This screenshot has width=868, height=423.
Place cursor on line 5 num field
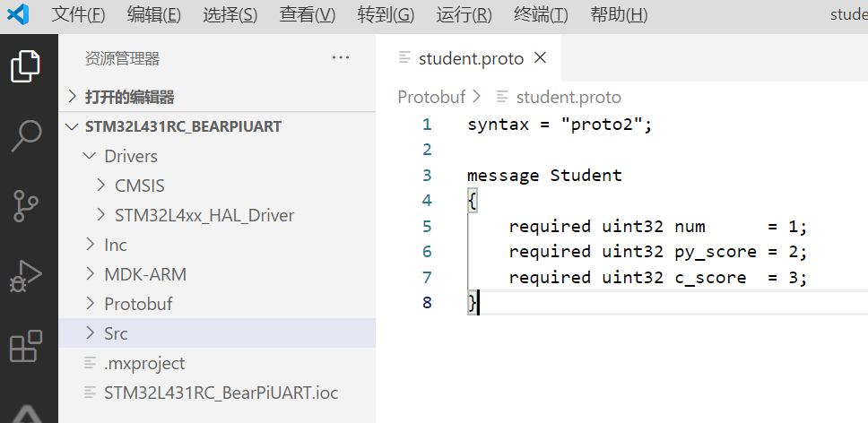point(690,226)
